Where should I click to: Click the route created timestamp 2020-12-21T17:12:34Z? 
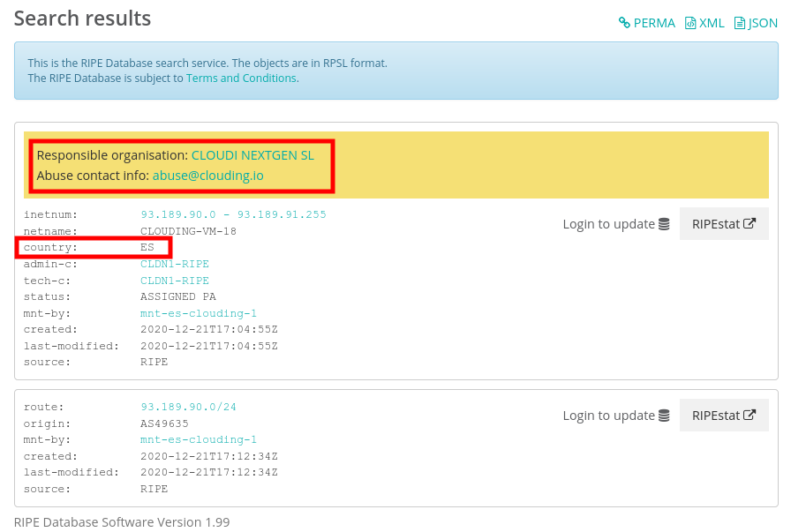tap(209, 456)
